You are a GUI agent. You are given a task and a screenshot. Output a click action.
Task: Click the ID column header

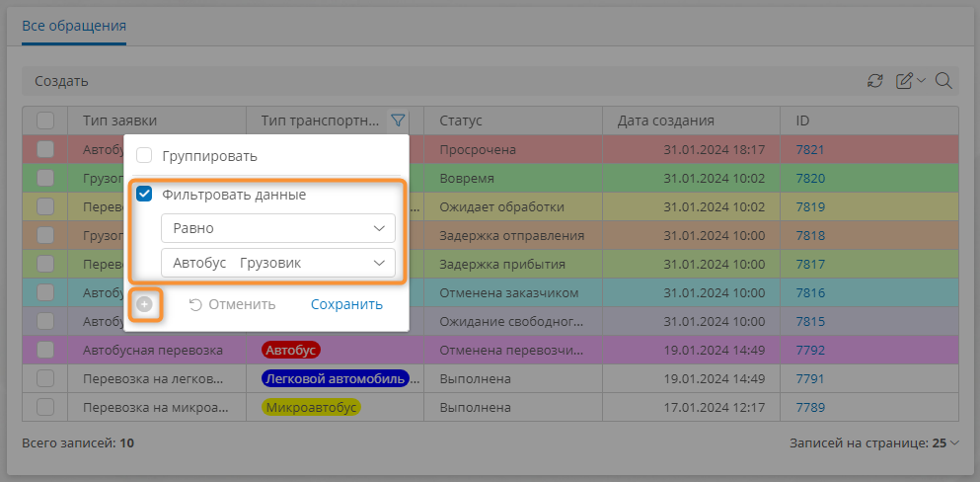pos(868,120)
